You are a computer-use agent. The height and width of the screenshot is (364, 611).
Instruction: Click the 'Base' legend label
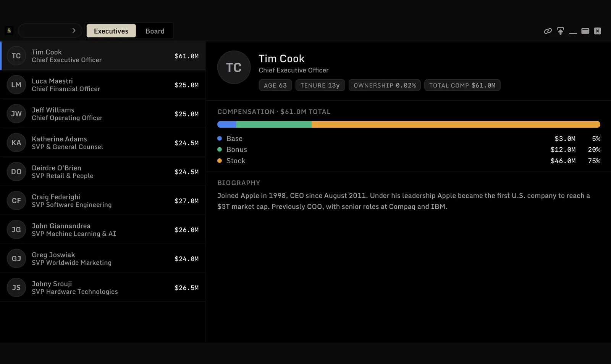tap(234, 139)
